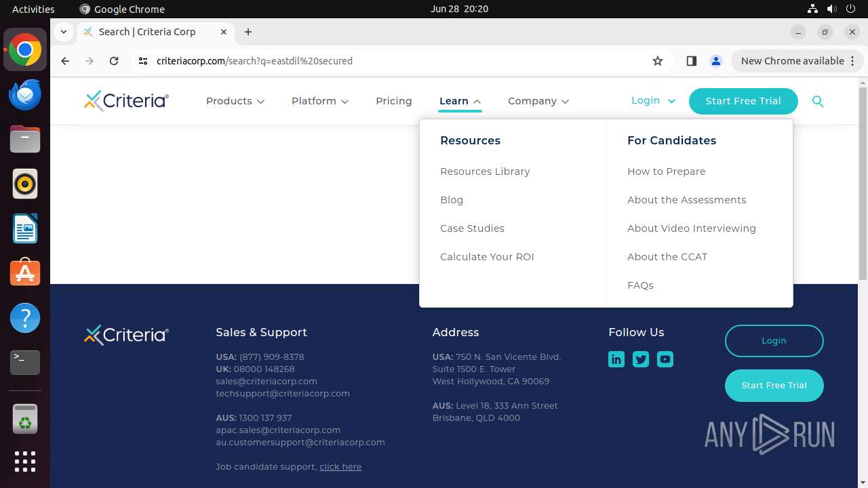Reload the current page

114,61
